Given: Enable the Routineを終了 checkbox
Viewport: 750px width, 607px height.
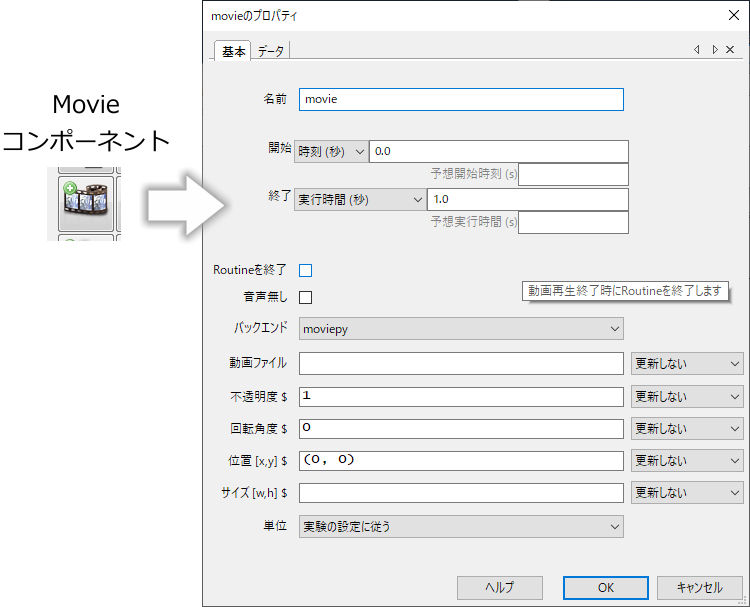Looking at the screenshot, I should [x=306, y=270].
